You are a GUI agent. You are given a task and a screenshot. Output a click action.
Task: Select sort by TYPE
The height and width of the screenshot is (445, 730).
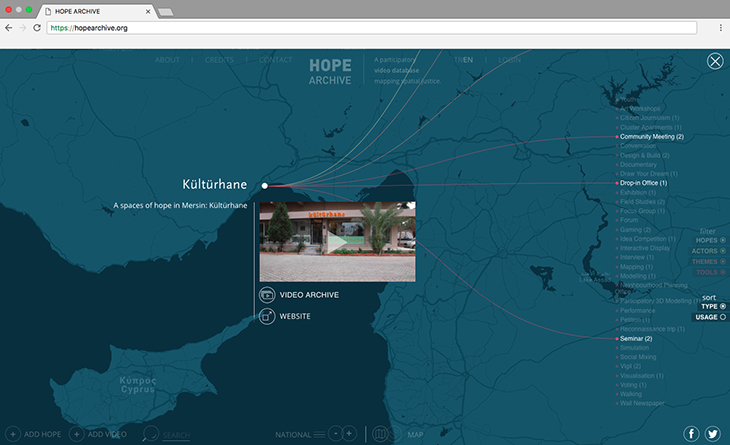pos(713,306)
